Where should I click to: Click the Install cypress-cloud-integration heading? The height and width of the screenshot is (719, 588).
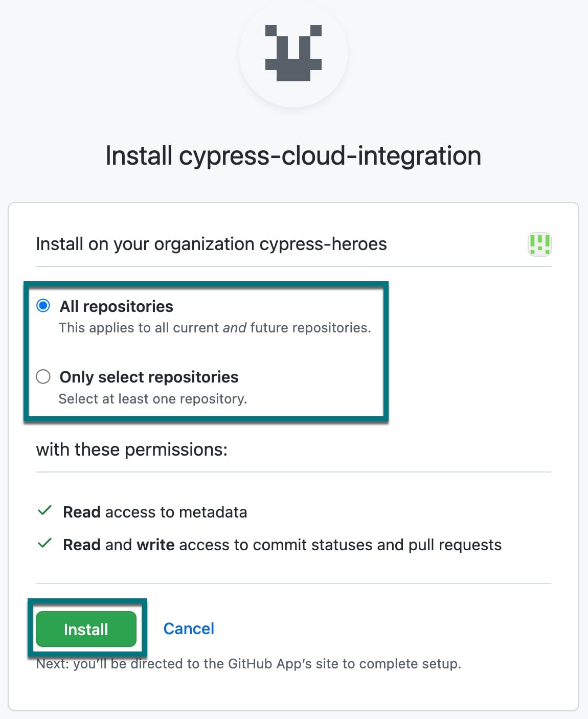(x=293, y=155)
